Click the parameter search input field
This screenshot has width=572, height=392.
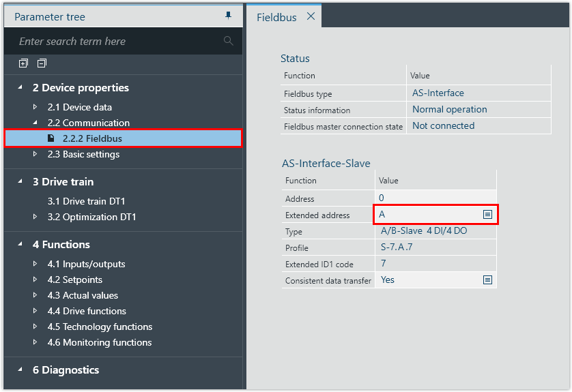click(116, 42)
